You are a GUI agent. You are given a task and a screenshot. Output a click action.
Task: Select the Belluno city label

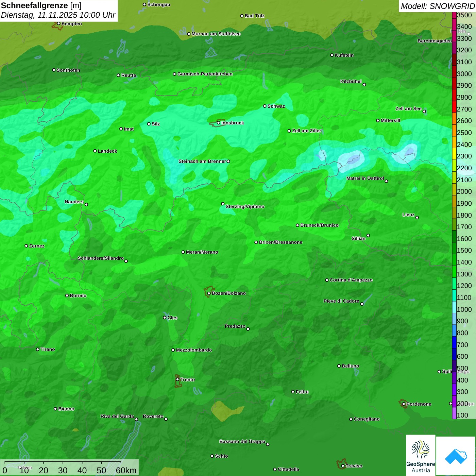tap(350, 366)
